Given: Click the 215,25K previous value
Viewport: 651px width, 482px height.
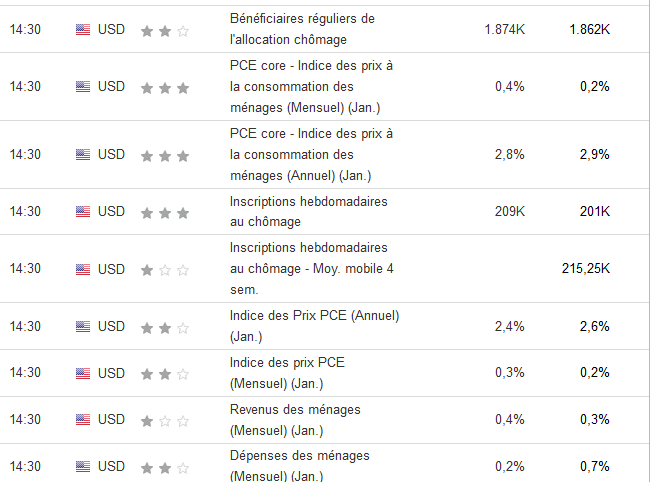Looking at the screenshot, I should coord(586,269).
